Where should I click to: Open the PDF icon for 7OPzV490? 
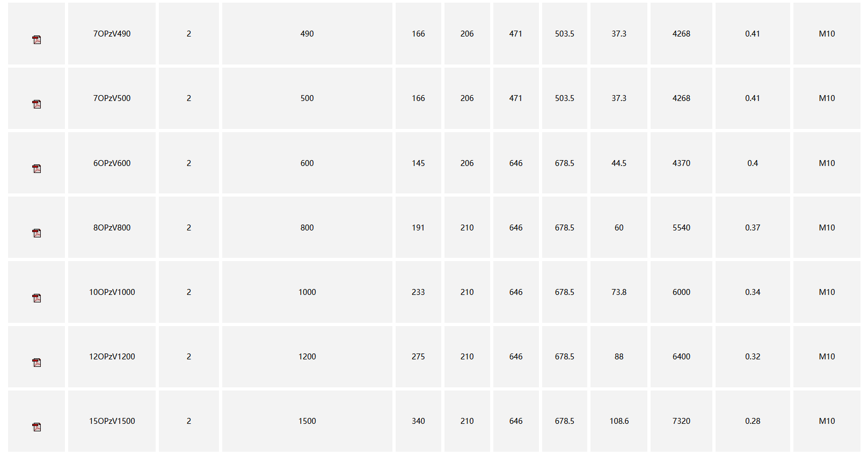37,40
